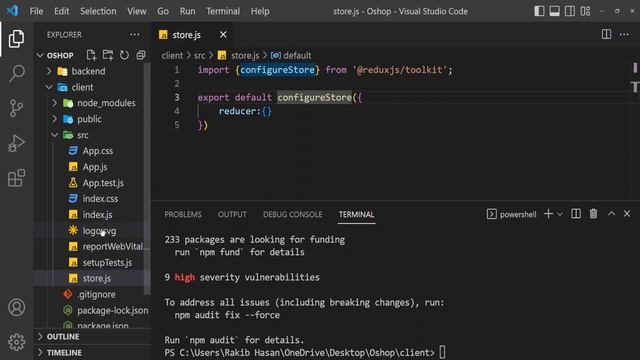Close the terminal panel
Image resolution: width=640 pixels, height=360 pixels.
coord(627,214)
